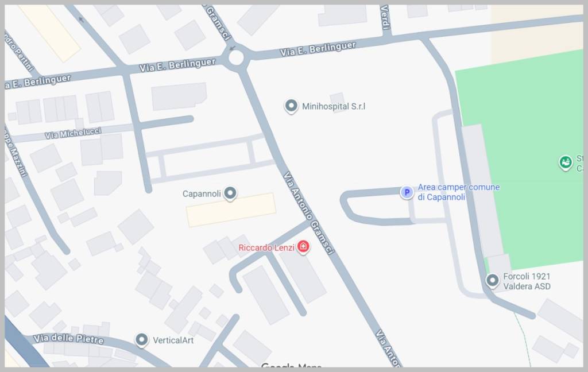Click the Via delle Pietre street label
Screen dimensions: 588x372
click(x=69, y=339)
